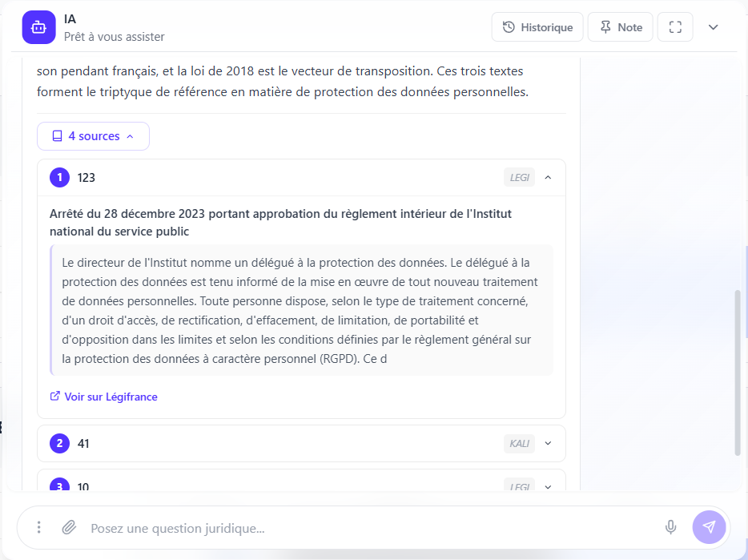Open fullscreen mode via the expand icon

675,26
